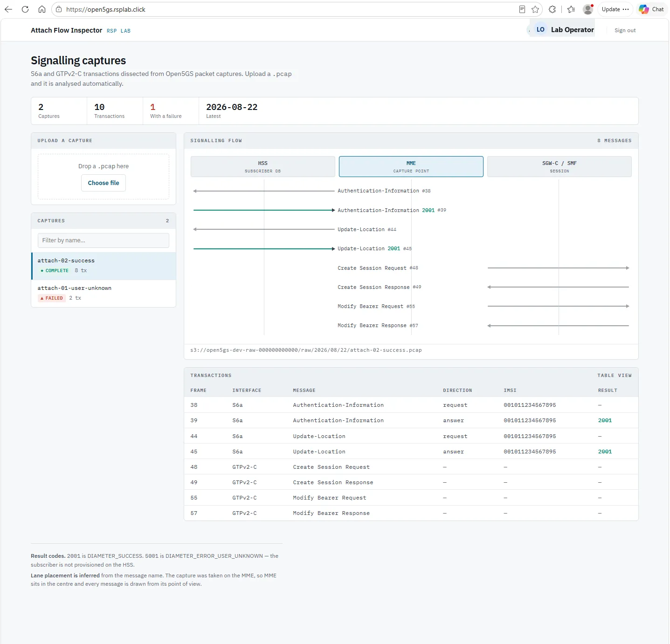Open Copilot Chat button
670x644 pixels.
[651, 9]
